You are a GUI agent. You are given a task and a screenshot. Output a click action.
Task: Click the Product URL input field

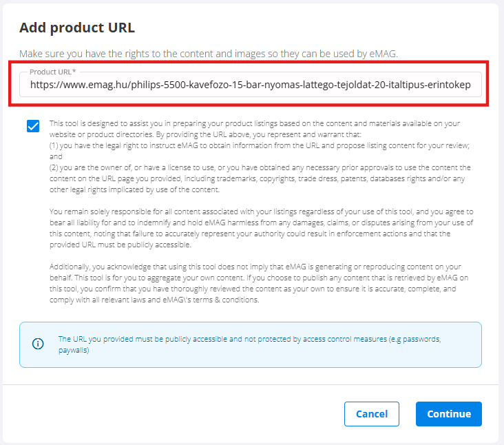click(x=250, y=85)
